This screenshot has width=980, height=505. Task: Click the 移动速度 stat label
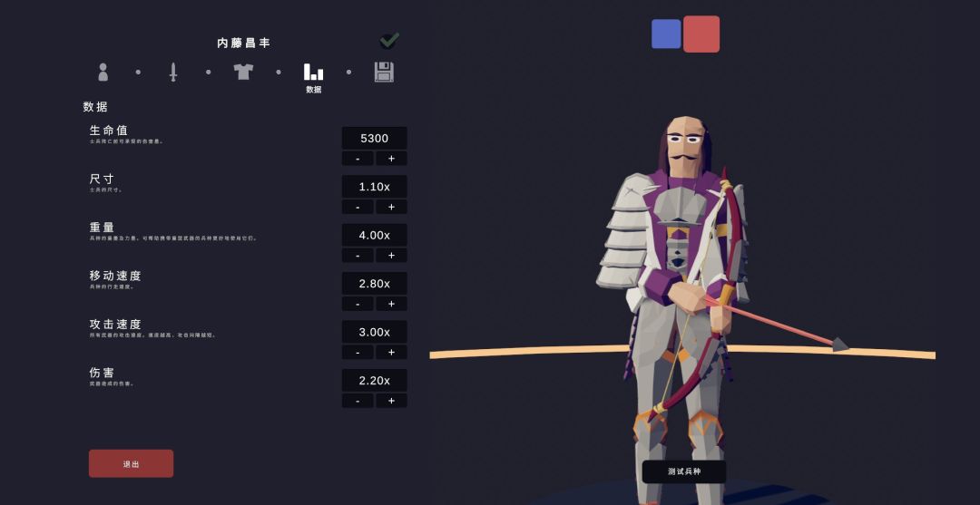click(115, 276)
